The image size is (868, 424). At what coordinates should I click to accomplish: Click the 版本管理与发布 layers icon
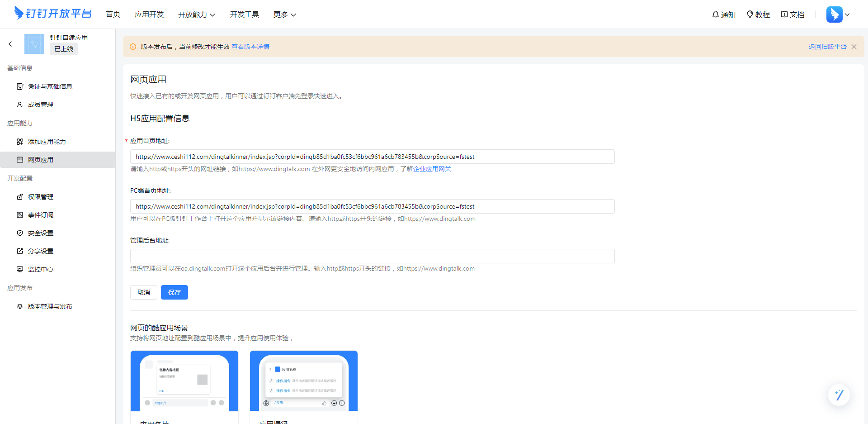point(20,306)
